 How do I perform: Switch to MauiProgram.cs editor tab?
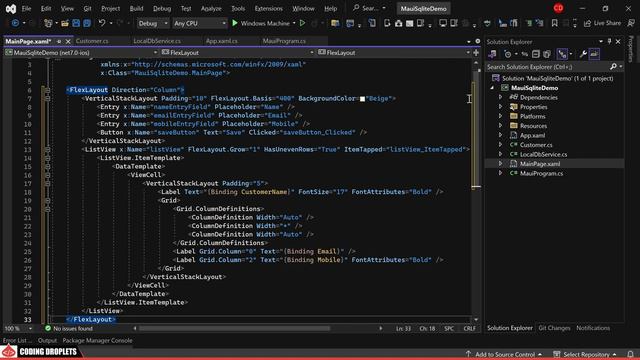pyautogui.click(x=284, y=41)
